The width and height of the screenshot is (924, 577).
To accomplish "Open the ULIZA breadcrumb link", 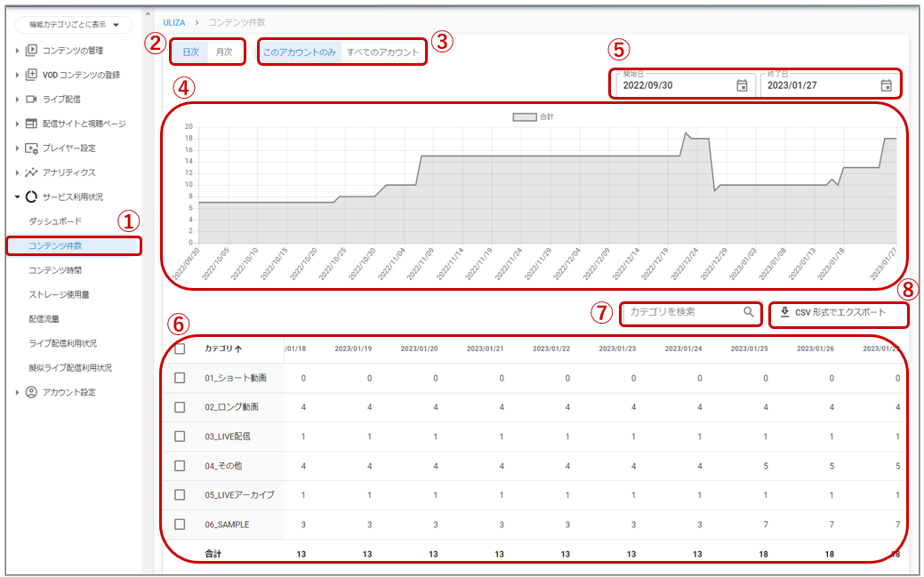I will coord(173,21).
